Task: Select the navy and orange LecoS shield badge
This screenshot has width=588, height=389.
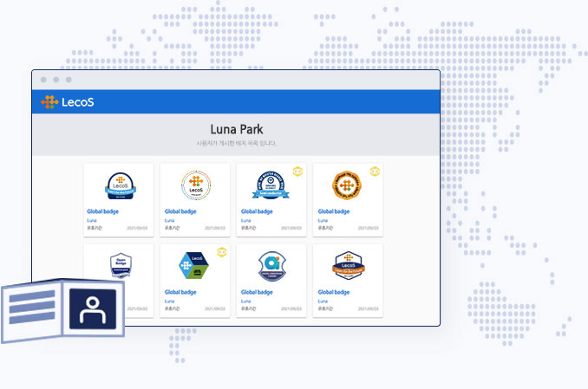Action: coord(348,266)
